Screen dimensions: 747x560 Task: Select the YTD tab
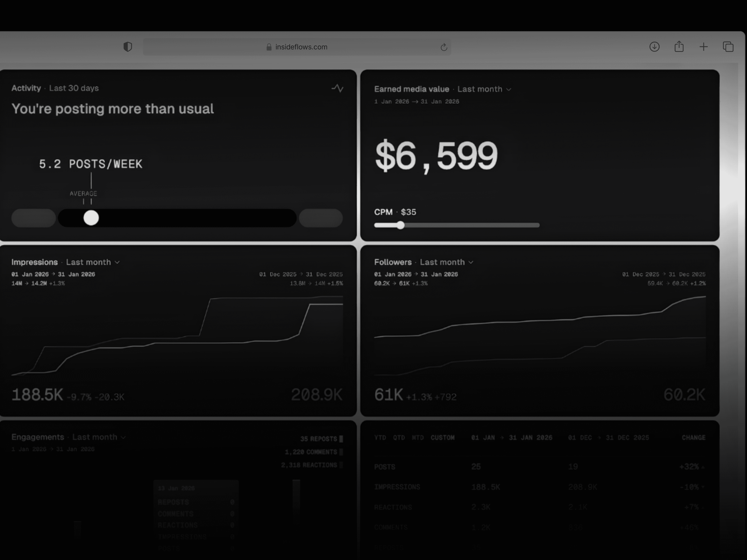[x=380, y=438]
